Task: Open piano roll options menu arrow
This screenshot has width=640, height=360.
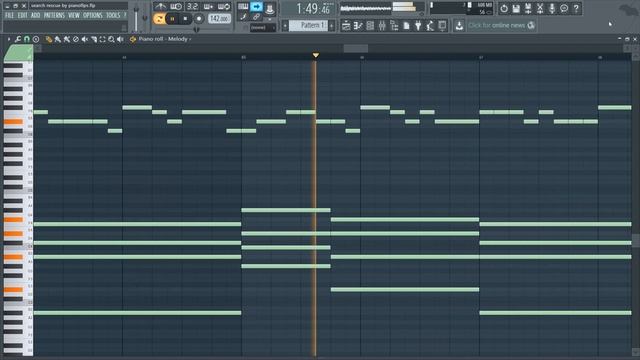Action: coord(9,39)
